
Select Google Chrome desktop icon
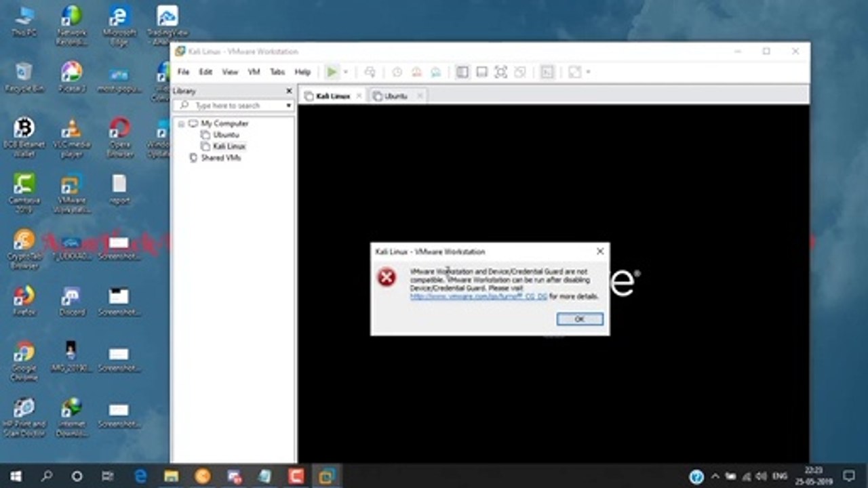coord(24,361)
